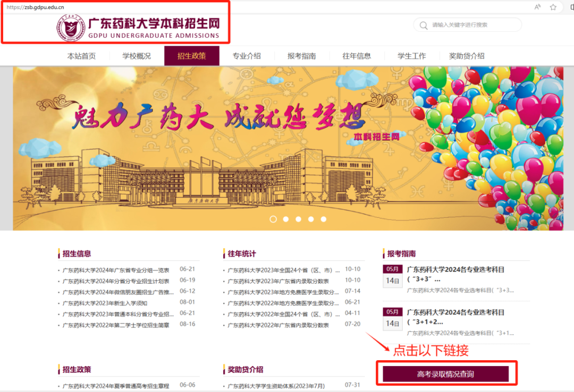Focus the keyword search input field
Screen dimensions: 574x392
tap(468, 25)
